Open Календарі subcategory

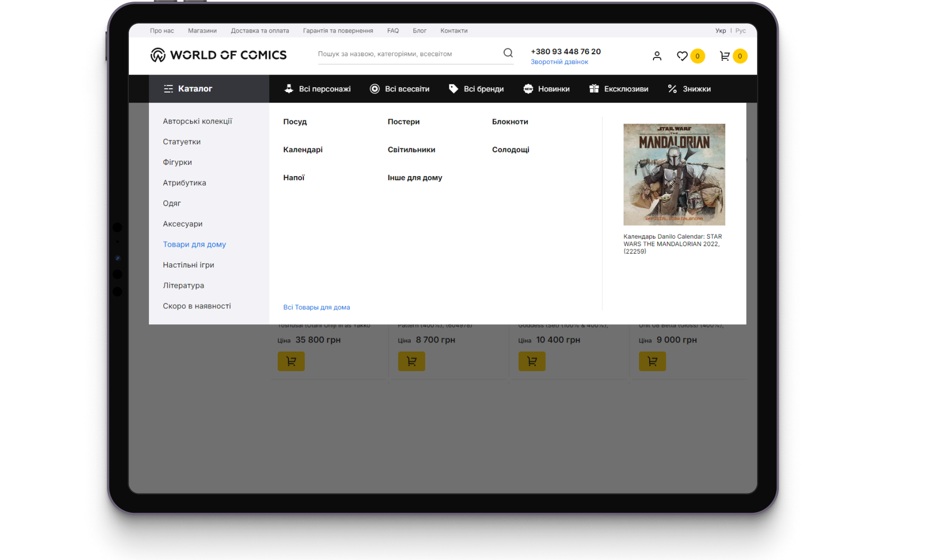pyautogui.click(x=303, y=150)
